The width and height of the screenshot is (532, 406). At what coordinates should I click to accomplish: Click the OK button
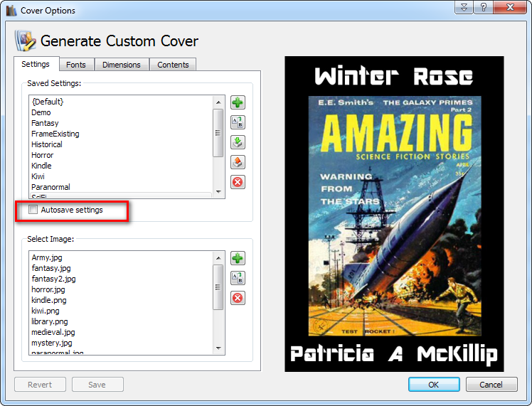pos(434,384)
